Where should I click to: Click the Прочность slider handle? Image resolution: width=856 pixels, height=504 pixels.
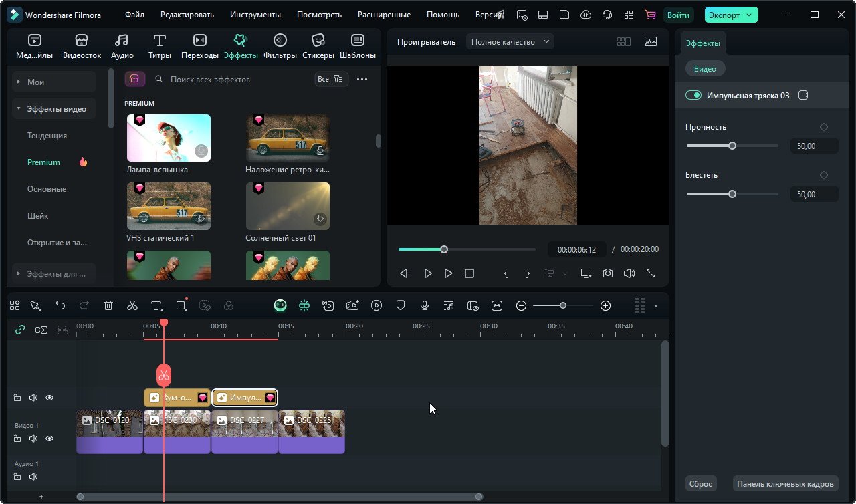pos(732,146)
